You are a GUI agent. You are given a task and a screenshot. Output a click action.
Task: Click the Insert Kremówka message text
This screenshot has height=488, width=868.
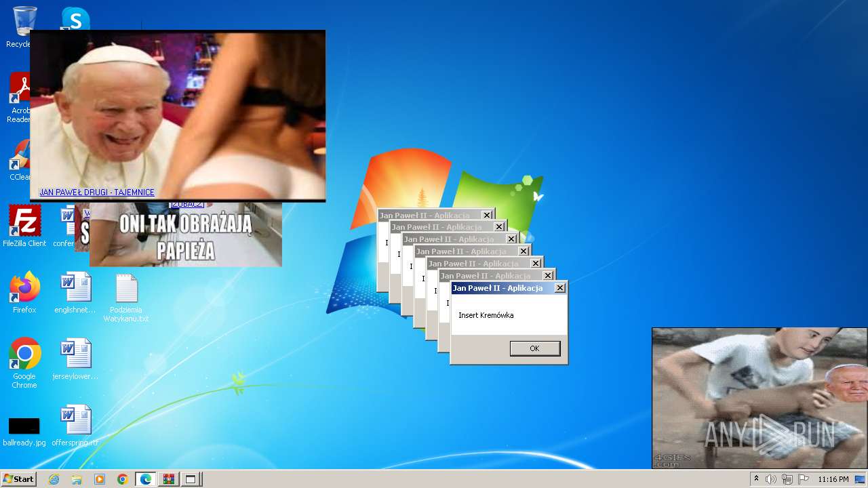point(486,315)
